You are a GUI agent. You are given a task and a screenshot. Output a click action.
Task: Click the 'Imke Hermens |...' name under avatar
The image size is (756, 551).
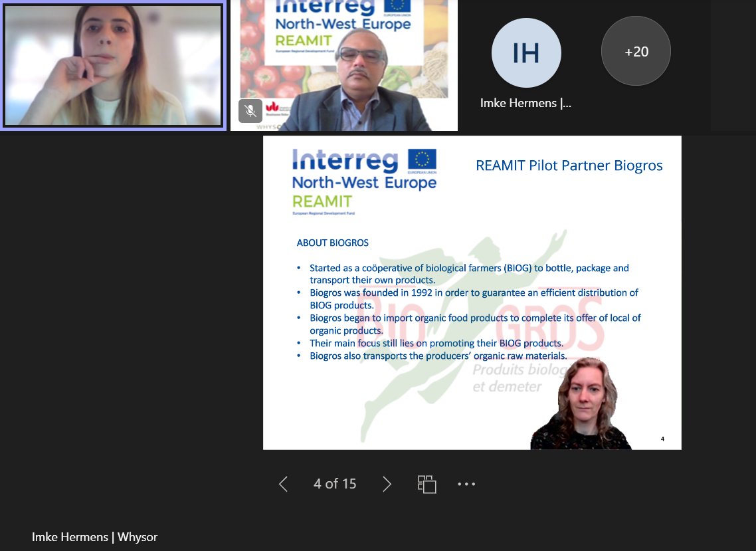point(525,103)
